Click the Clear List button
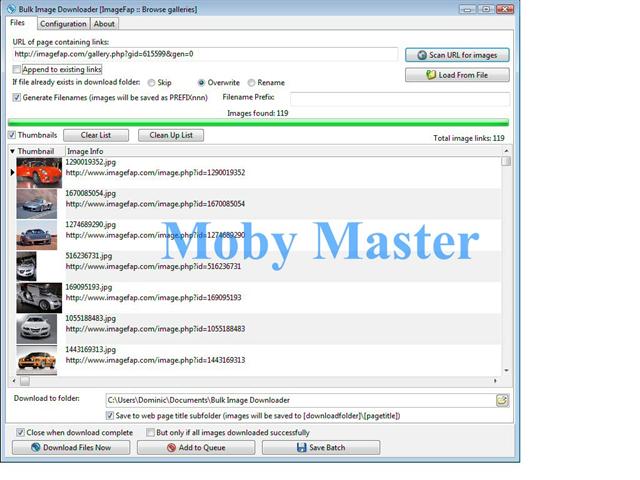This screenshot has height=480, width=640. 96,135
